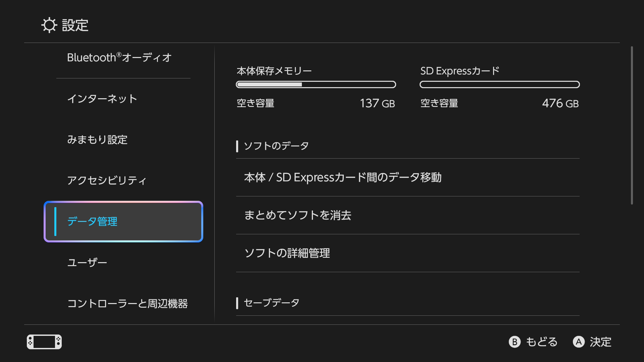Open みまもり設定 menu item
Viewport: 644px width, 362px height.
pyautogui.click(x=97, y=140)
